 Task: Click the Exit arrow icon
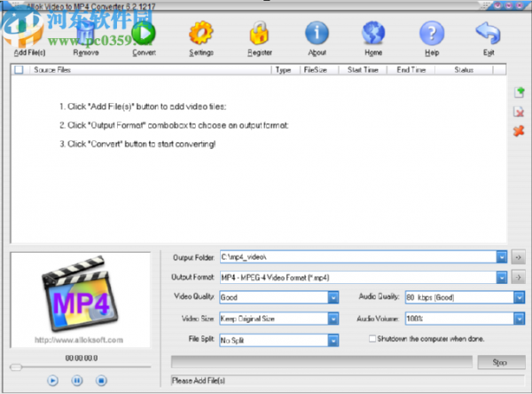tap(489, 33)
